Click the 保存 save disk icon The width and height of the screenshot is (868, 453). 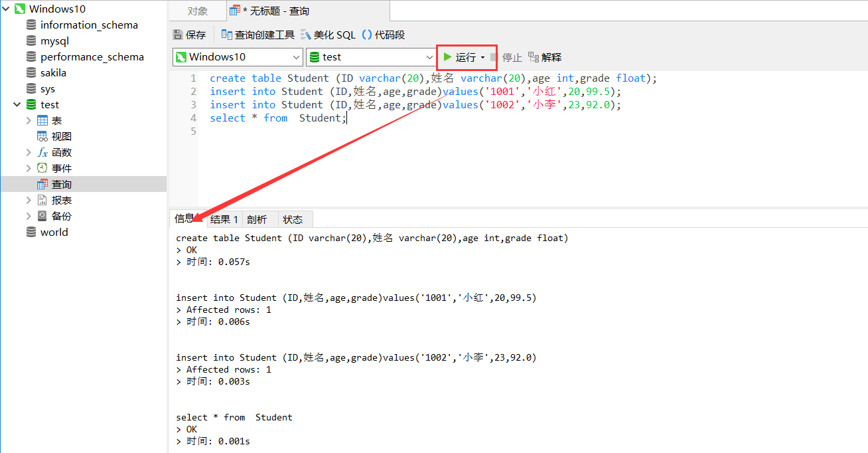(x=178, y=35)
